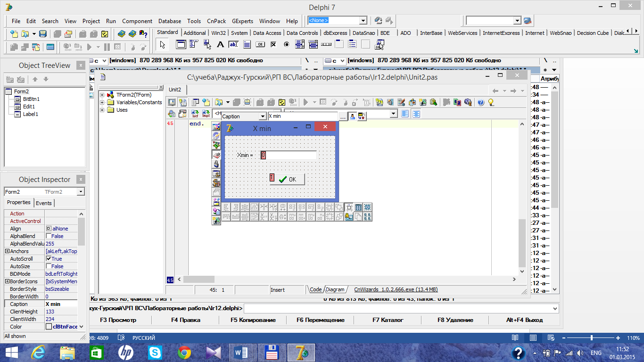Select the RadioButton component in palette

[x=286, y=45]
